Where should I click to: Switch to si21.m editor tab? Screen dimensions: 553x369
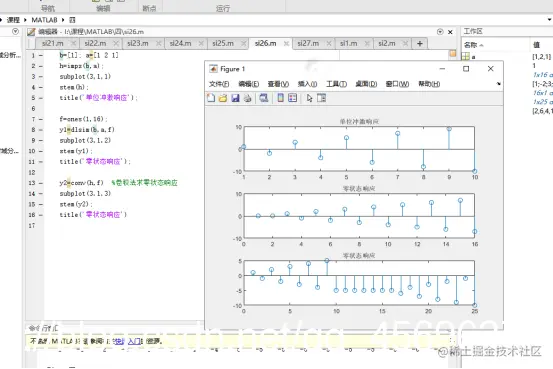(53, 43)
